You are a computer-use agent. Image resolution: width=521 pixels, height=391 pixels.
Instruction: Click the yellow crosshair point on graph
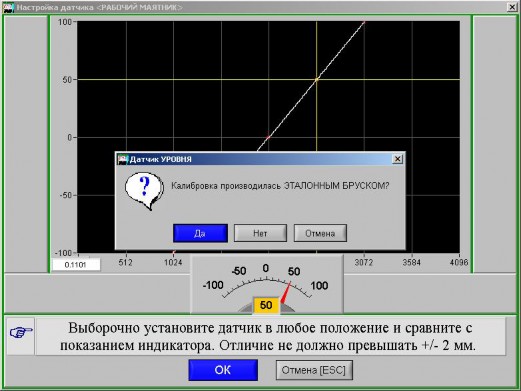tap(317, 79)
